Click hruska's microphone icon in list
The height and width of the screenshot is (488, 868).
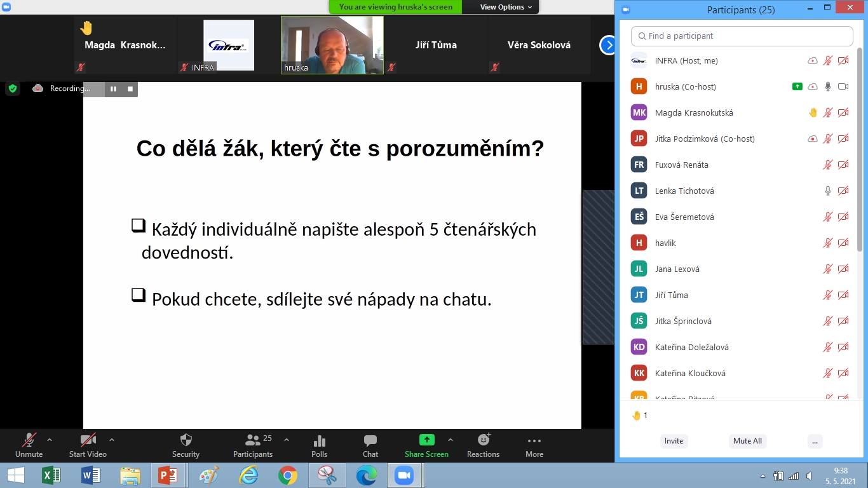(828, 86)
